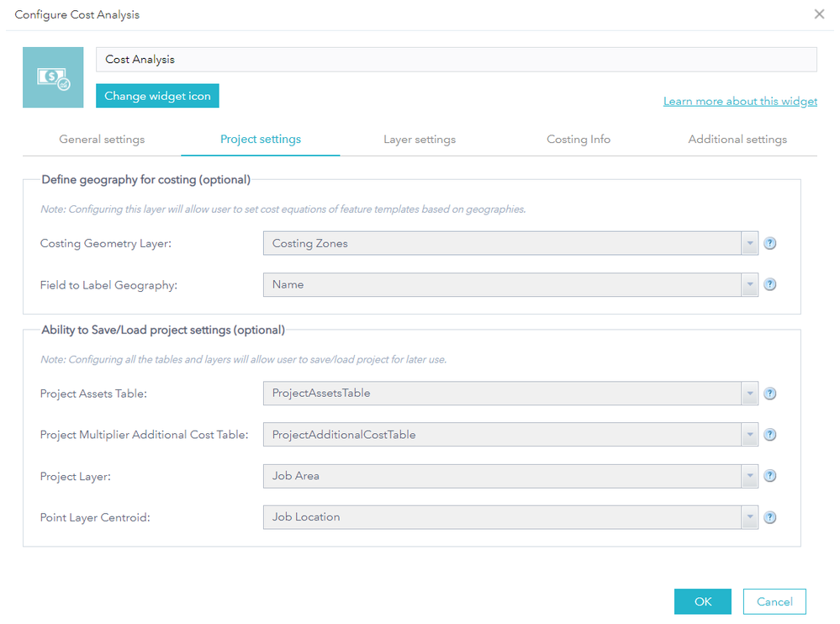Click the Cost Analysis widget icon thumbnail

[53, 77]
